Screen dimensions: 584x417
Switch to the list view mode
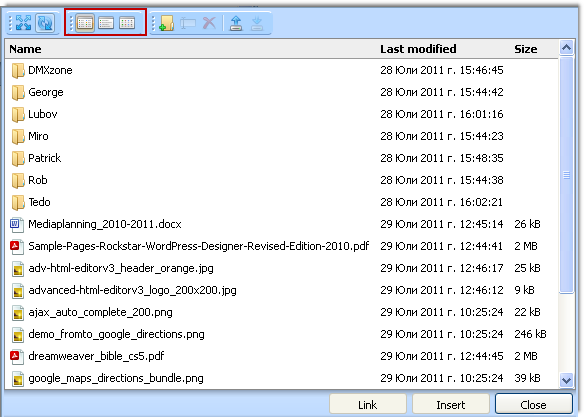106,23
